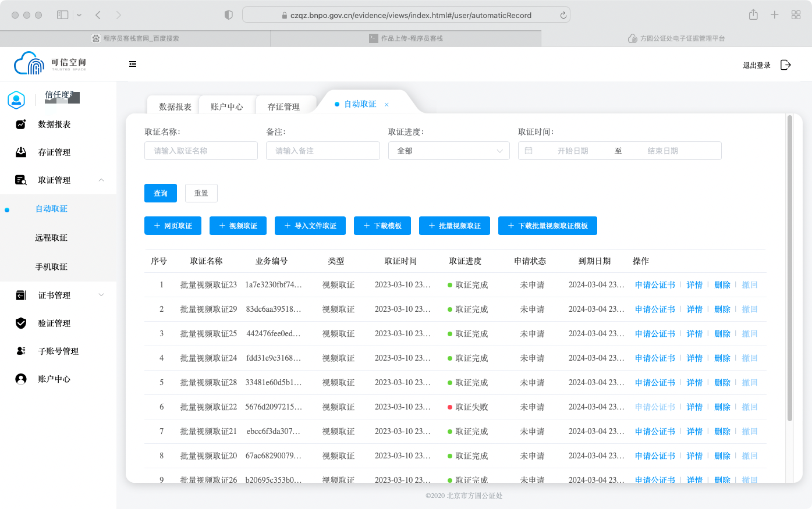
Task: Show tab overview grid icon
Action: [x=796, y=15]
